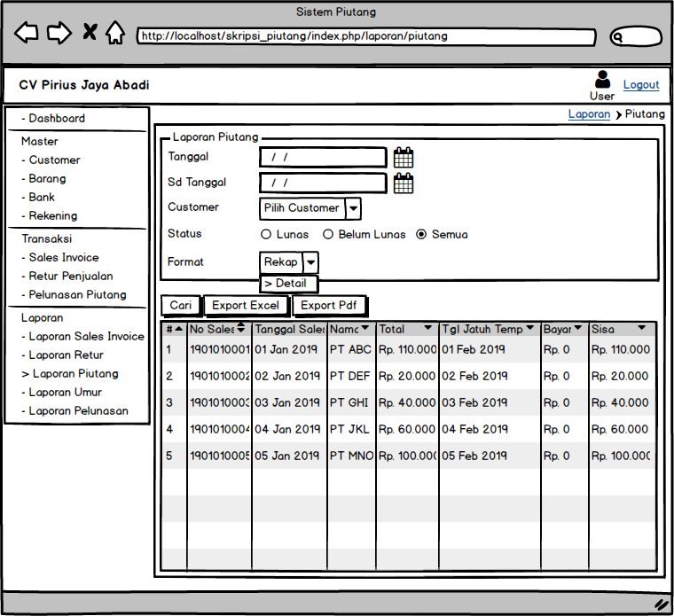Image resolution: width=674 pixels, height=616 pixels.
Task: Open Sisa column filter arrow
Action: click(x=642, y=328)
